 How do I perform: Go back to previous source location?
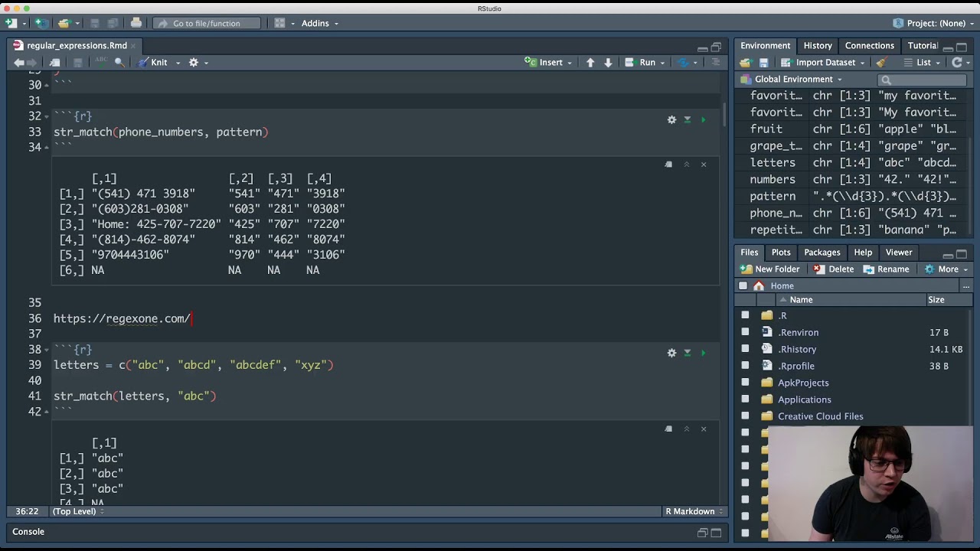click(x=19, y=62)
